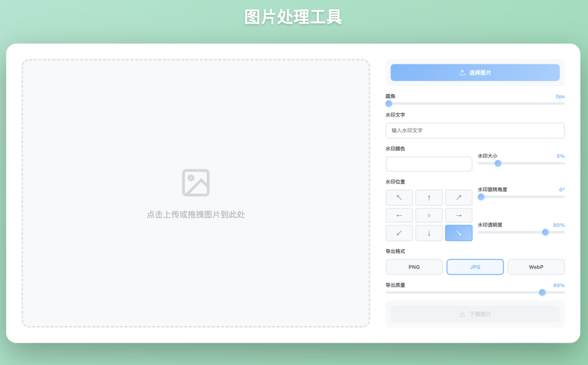588x365 pixels.
Task: Click the 圆角 radius slider handle
Action: coord(389,104)
